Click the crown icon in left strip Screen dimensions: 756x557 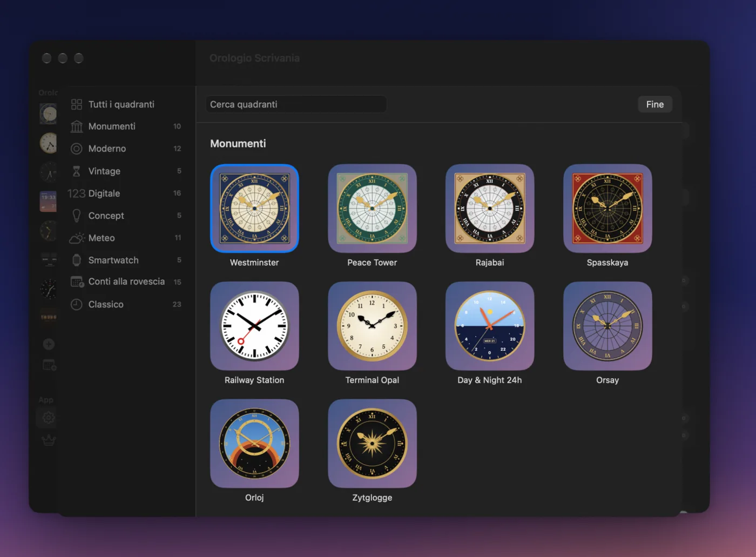tap(49, 440)
